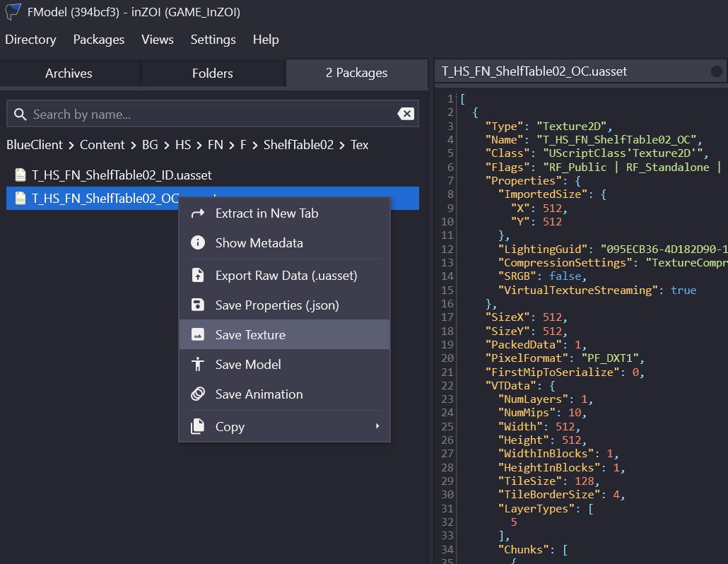Click the "Type": "Texture2D" line
Screen dimensions: 728x564
[x=548, y=127]
